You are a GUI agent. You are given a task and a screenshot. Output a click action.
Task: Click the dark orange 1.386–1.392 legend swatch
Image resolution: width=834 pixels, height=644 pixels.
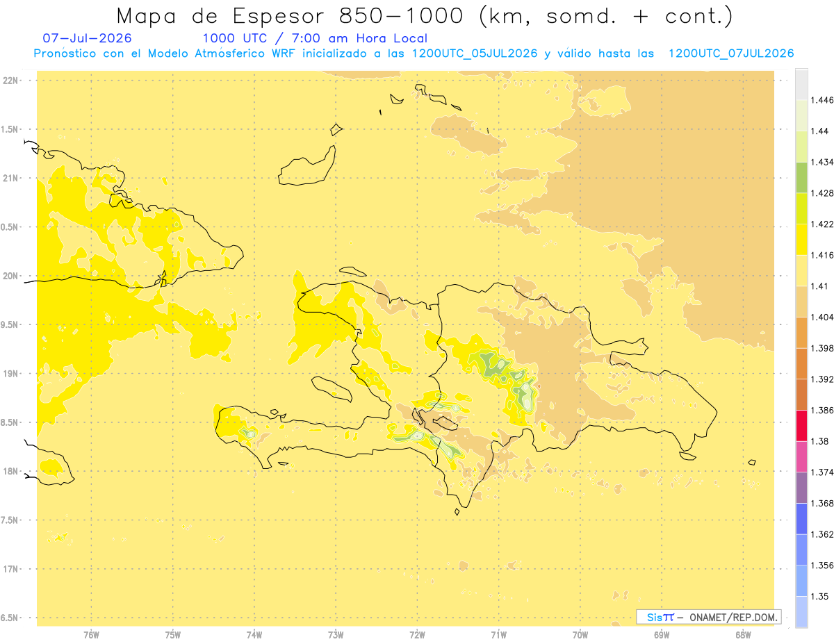point(801,395)
